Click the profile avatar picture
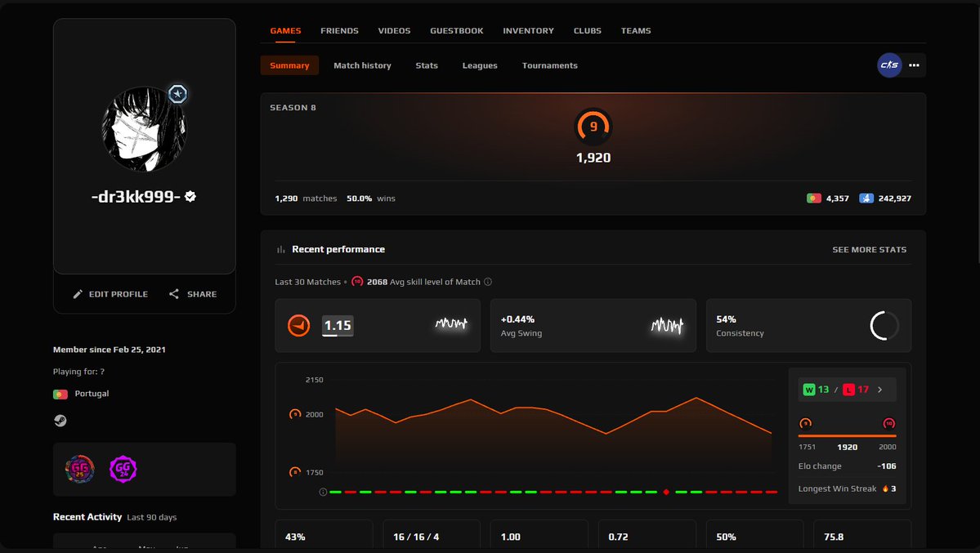980x553 pixels. point(145,129)
